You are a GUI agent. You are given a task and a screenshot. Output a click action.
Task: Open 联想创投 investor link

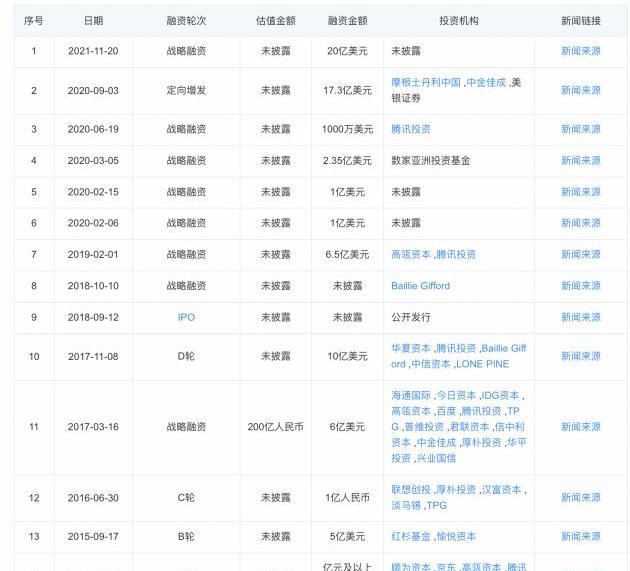[411, 490]
